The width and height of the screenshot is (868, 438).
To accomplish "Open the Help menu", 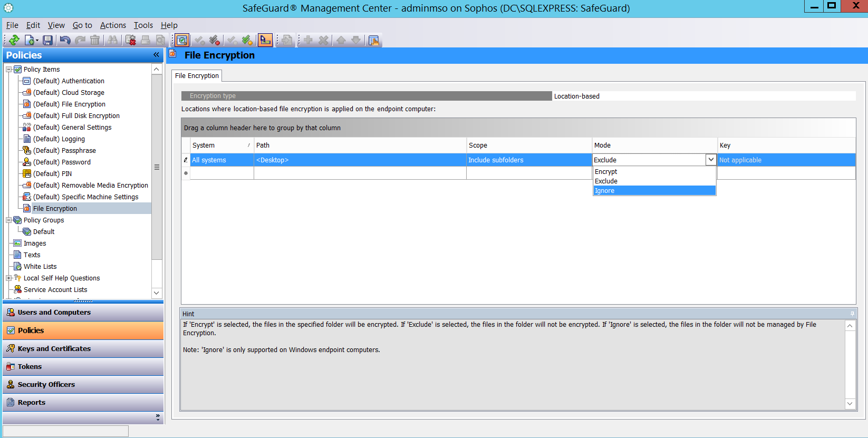I will (169, 25).
